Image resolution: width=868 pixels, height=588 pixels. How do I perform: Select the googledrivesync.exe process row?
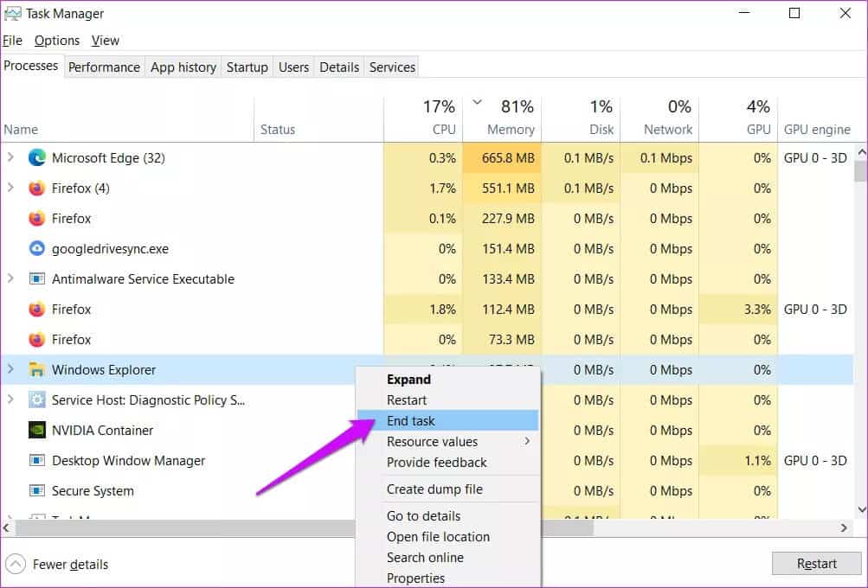pyautogui.click(x=427, y=249)
